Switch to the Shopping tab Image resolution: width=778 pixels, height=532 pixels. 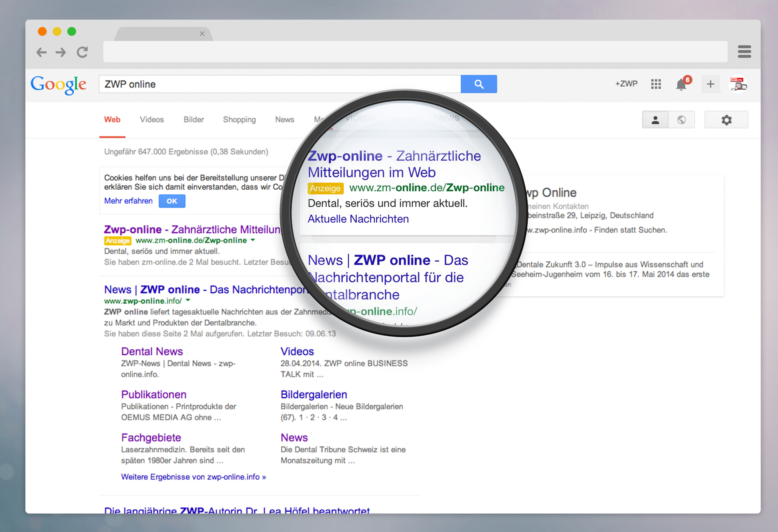click(239, 119)
